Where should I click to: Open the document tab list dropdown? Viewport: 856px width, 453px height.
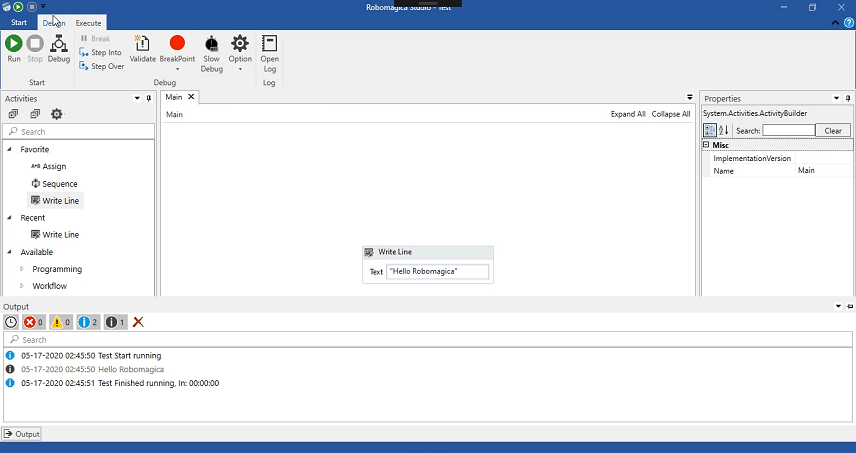[x=689, y=97]
